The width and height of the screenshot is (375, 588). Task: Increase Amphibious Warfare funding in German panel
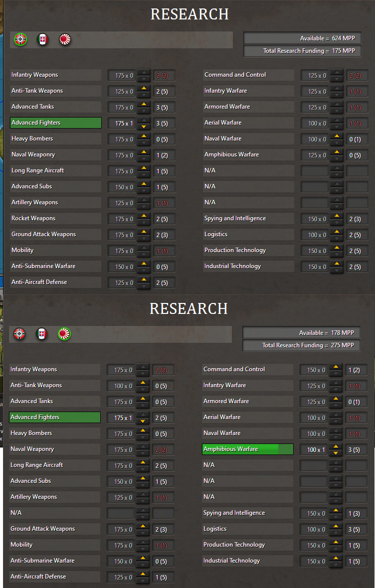click(x=337, y=152)
